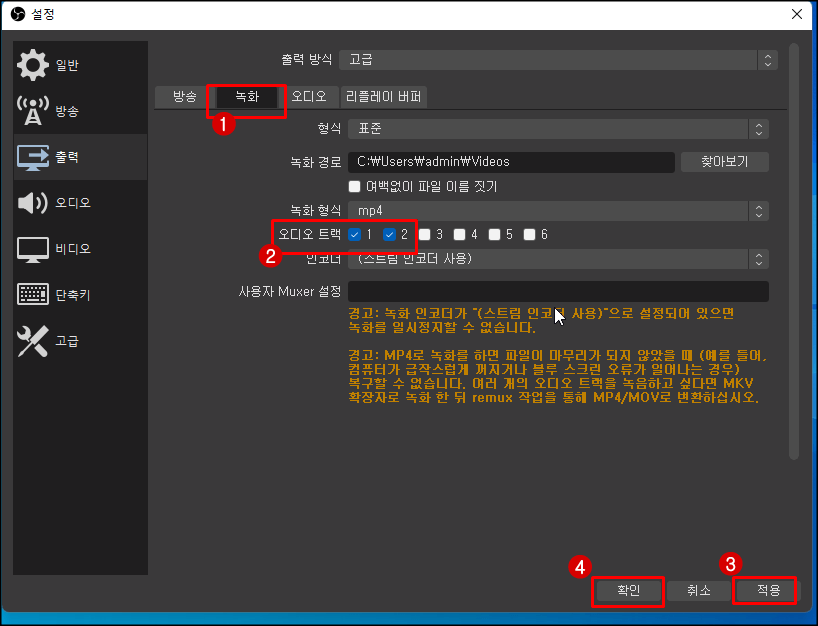Open General settings gear icon (일반)
Screen dimensions: 818x626
coord(32,65)
